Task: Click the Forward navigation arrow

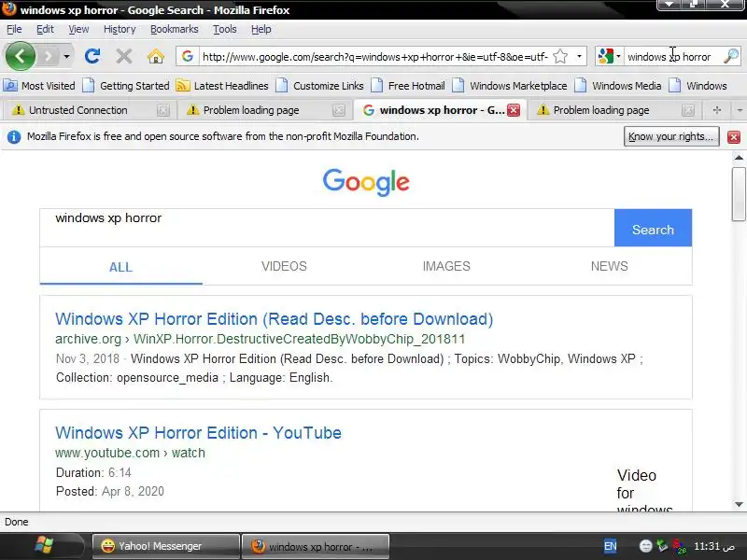Action: 49,57
